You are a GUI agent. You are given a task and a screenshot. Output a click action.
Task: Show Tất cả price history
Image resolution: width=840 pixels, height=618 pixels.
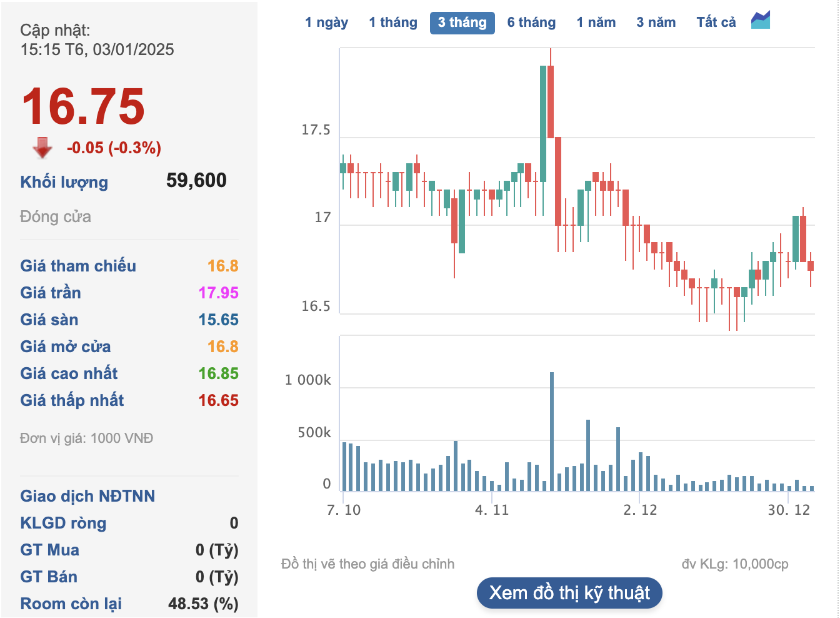[x=716, y=23]
